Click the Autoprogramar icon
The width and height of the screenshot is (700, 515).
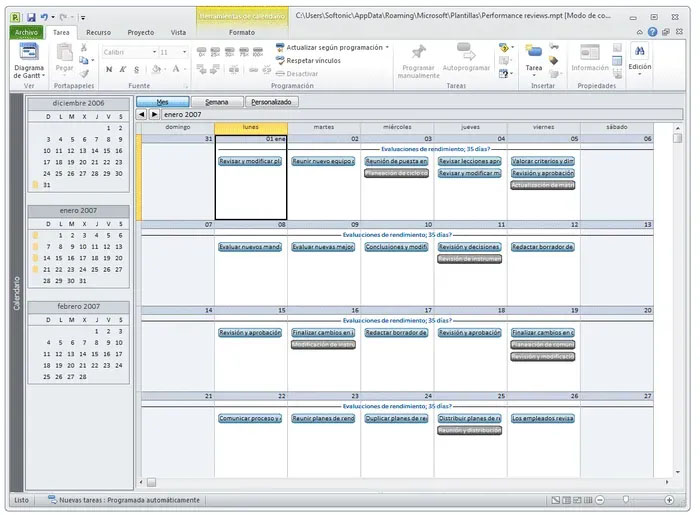[x=466, y=51]
